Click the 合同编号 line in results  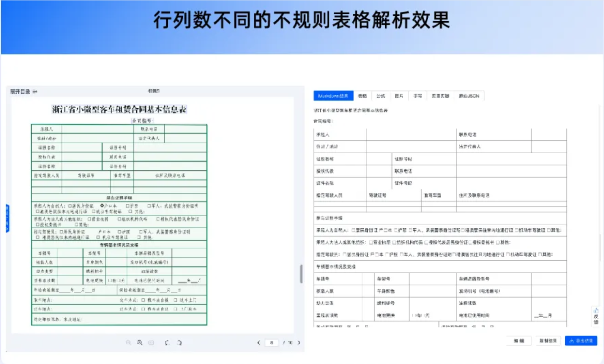323,121
